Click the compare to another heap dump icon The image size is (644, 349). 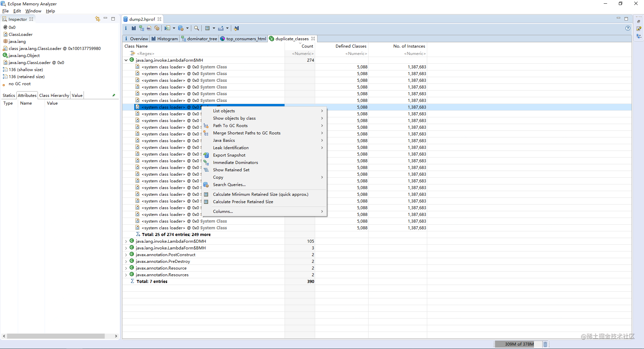(x=236, y=28)
